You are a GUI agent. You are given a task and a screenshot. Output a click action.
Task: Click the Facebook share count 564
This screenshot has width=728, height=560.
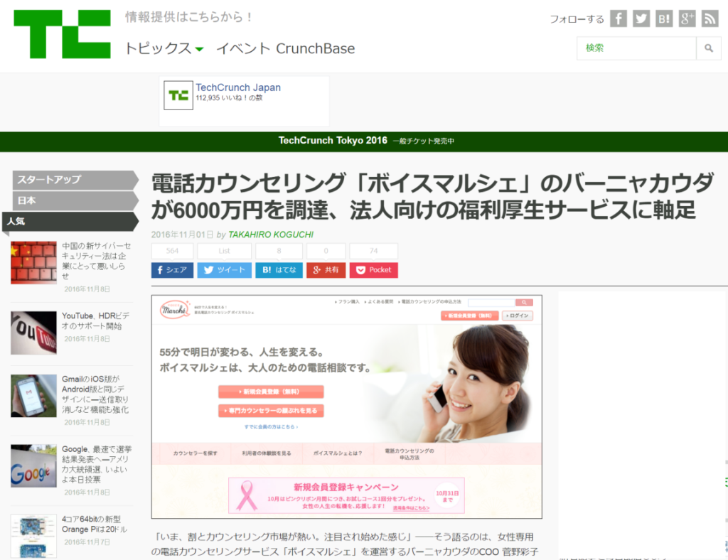(172, 251)
